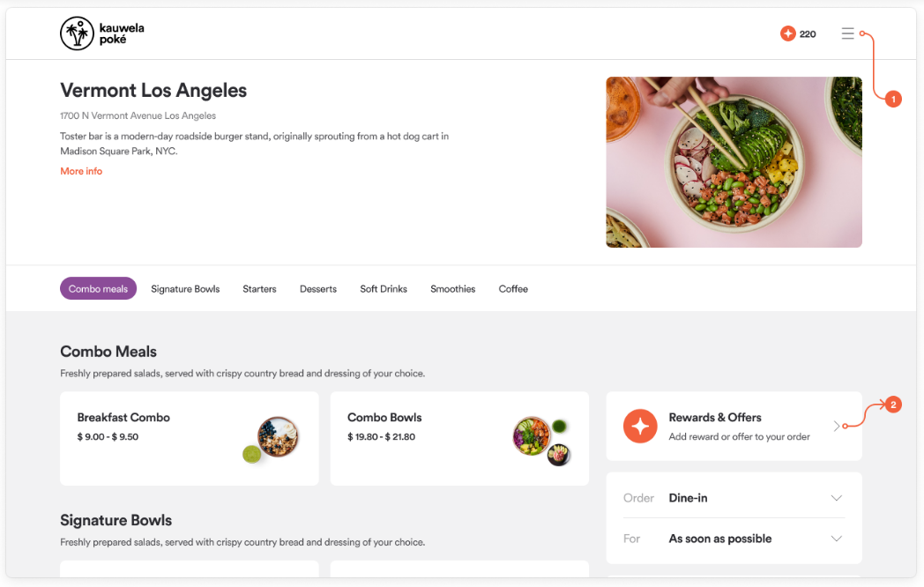Go to the Starters category
The height and width of the screenshot is (587, 924).
259,289
